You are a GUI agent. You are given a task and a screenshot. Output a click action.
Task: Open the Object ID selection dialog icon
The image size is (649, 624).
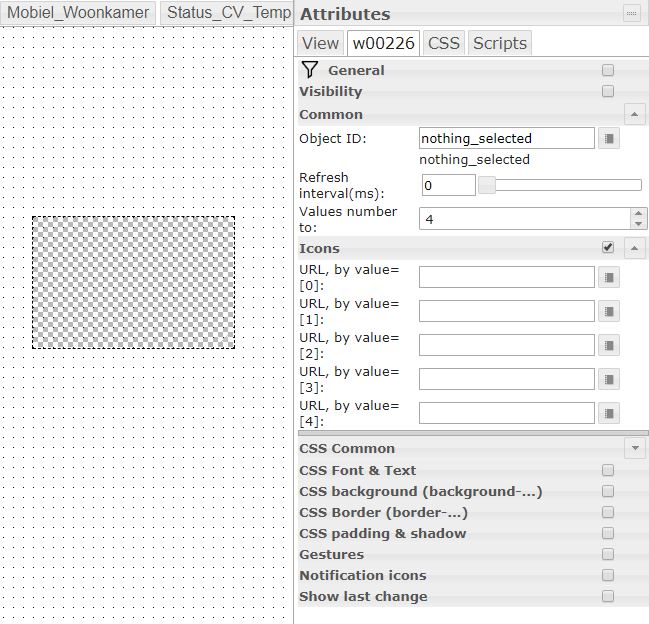[x=608, y=139]
